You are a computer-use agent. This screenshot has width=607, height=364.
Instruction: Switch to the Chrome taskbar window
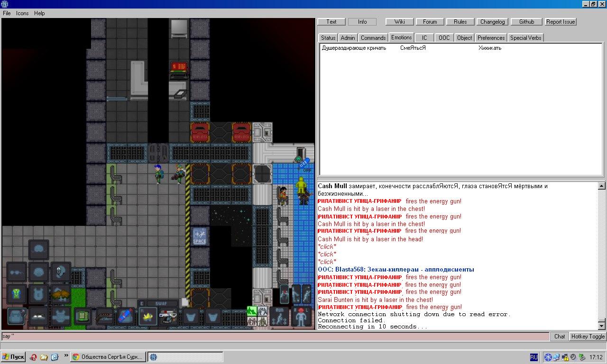108,357
